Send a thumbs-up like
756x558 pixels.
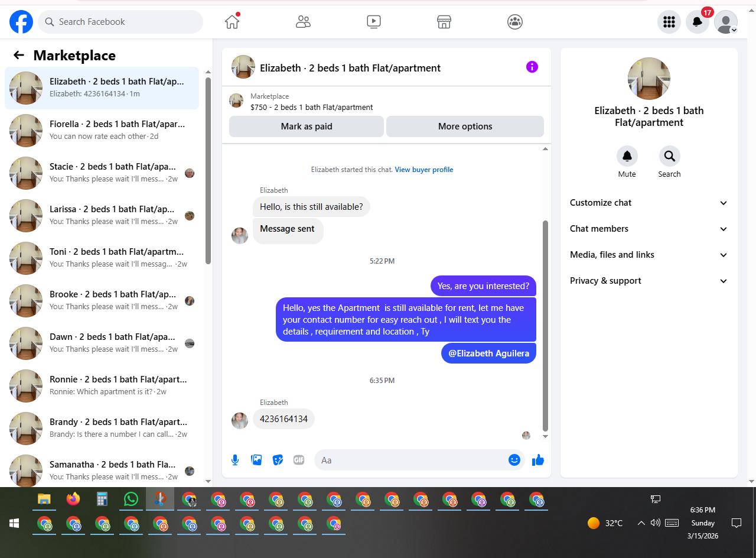(538, 460)
